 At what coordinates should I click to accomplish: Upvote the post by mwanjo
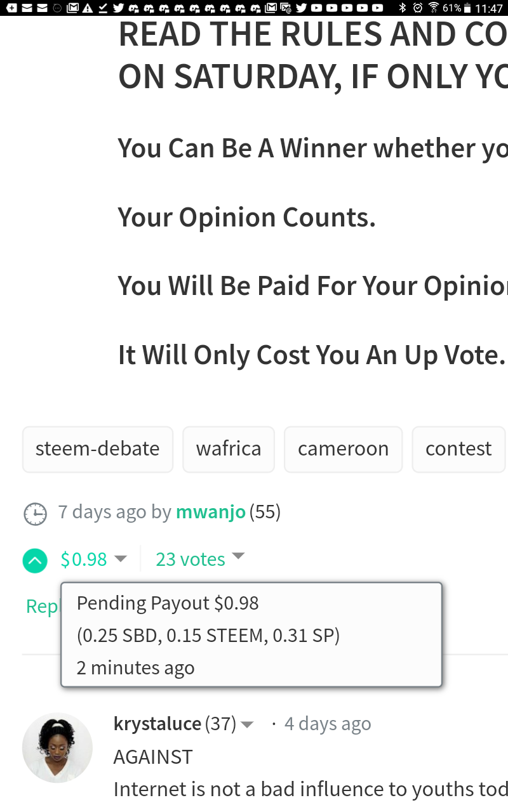coord(35,560)
